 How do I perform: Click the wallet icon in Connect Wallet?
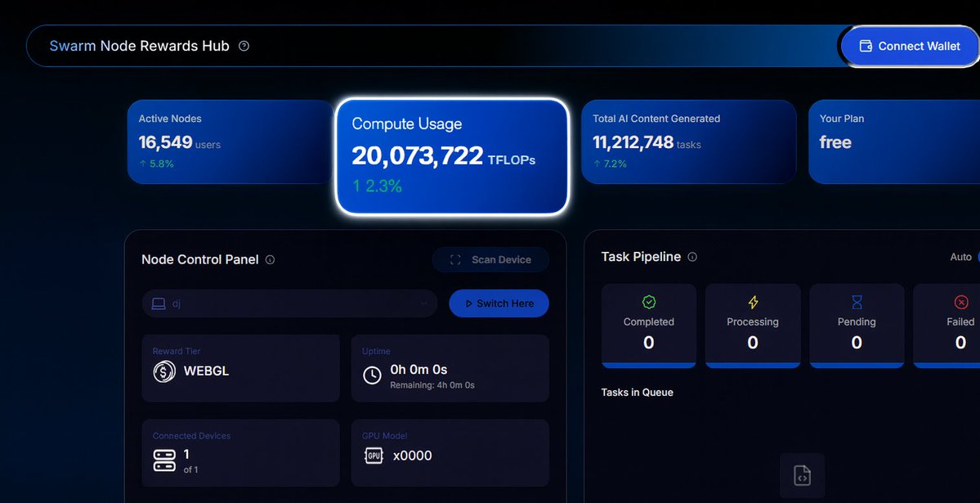point(866,46)
